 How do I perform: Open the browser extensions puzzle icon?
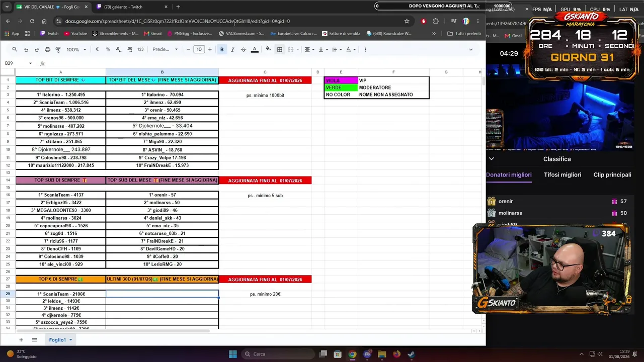pos(436,21)
